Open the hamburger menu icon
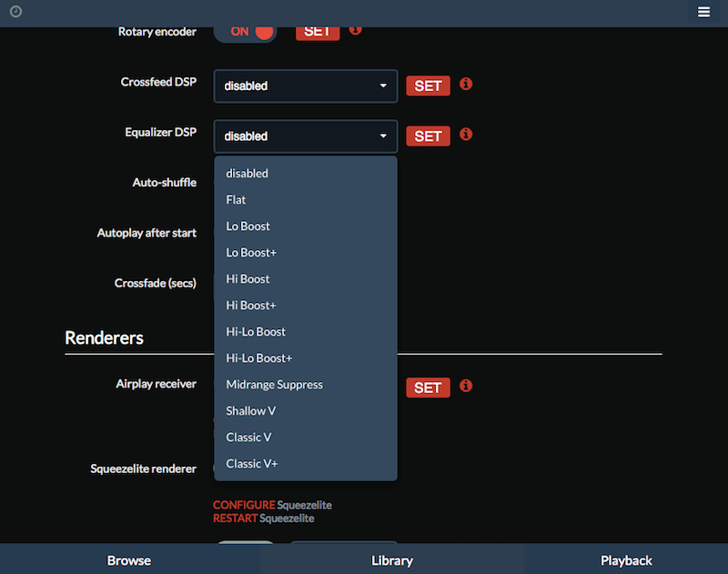The image size is (728, 574). [703, 12]
